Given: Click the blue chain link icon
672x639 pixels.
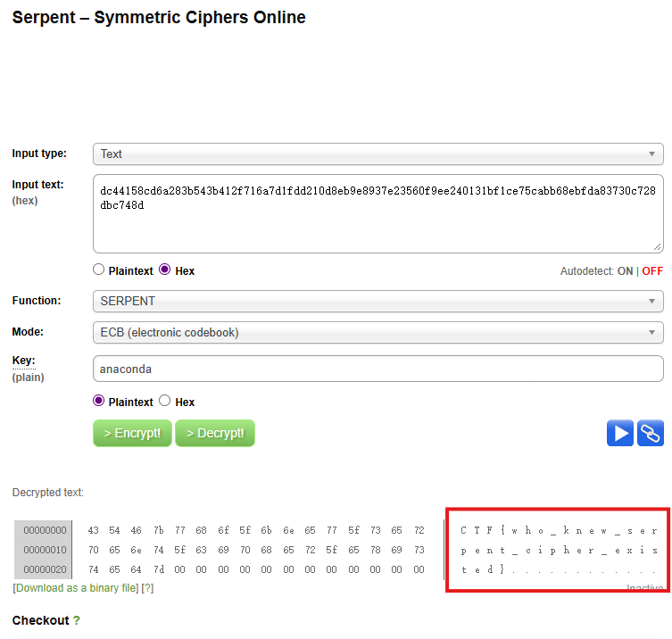Looking at the screenshot, I should click(x=651, y=433).
